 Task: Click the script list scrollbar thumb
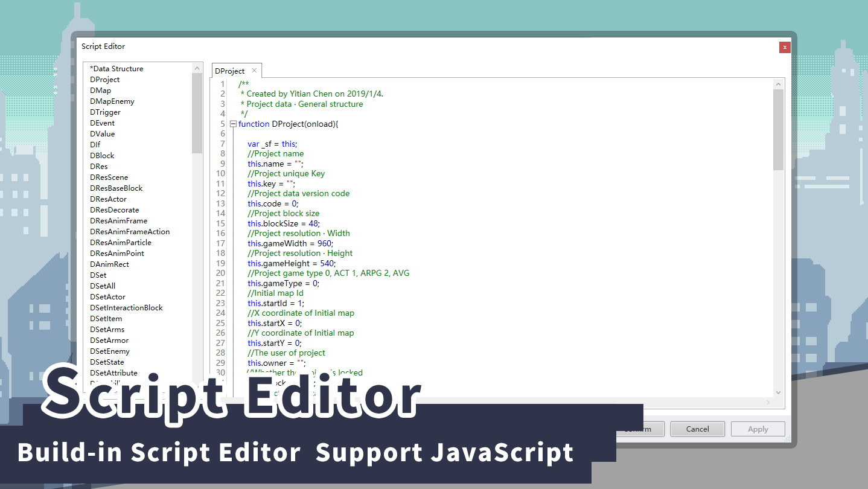click(x=197, y=112)
